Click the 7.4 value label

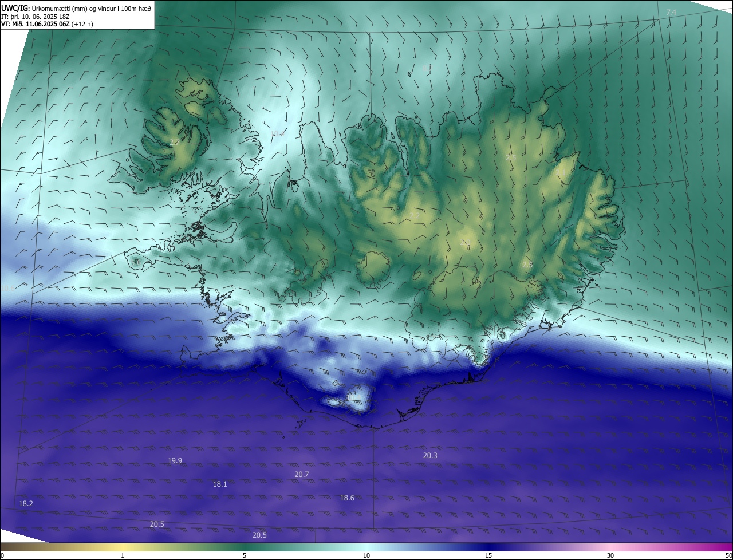671,12
